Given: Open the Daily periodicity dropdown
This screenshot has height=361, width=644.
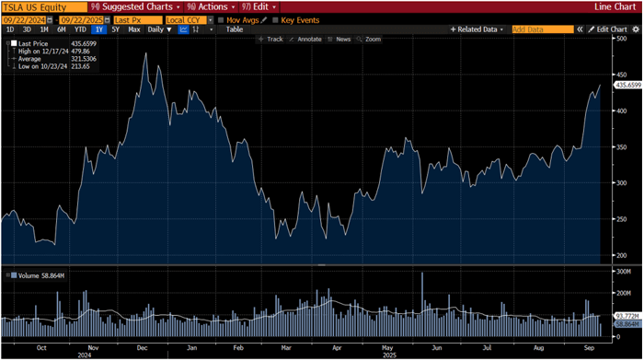Looking at the screenshot, I should [x=160, y=29].
